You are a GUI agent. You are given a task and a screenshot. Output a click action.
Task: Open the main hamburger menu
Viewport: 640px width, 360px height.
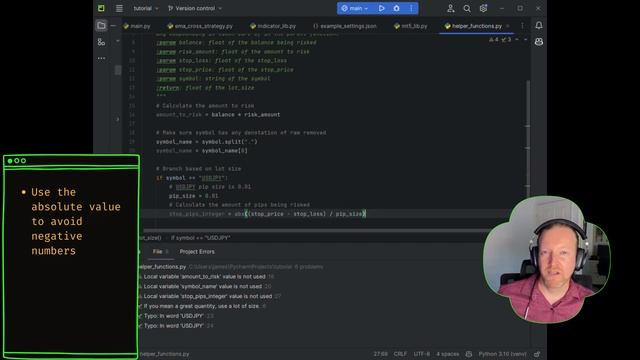pos(119,8)
